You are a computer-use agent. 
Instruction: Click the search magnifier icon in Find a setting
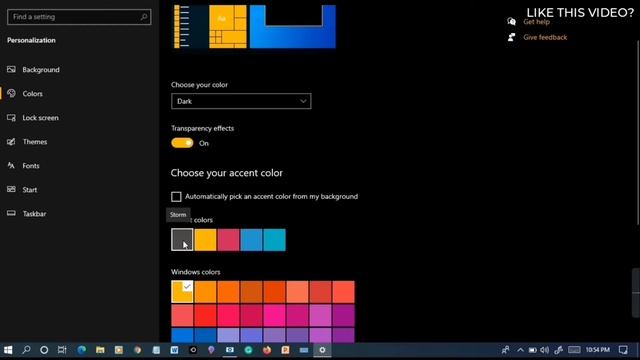click(144, 17)
